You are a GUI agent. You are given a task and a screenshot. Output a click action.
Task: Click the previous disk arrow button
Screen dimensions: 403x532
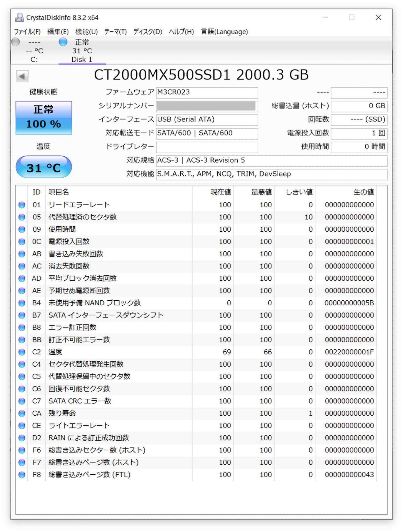tap(22, 76)
